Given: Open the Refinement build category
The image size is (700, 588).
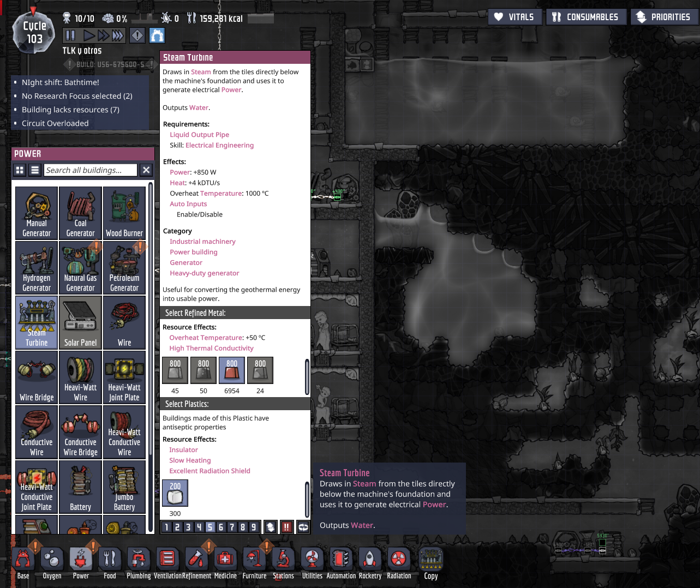Looking at the screenshot, I should coord(196,563).
